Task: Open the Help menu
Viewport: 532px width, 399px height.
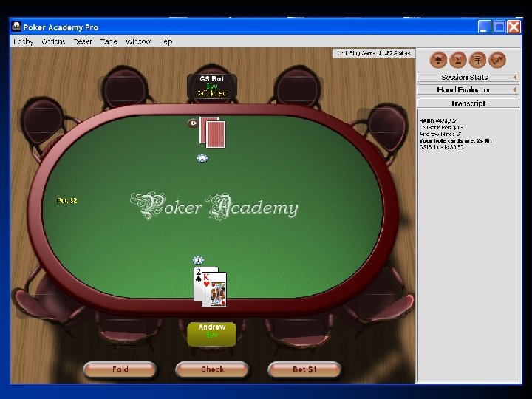Action: [166, 41]
